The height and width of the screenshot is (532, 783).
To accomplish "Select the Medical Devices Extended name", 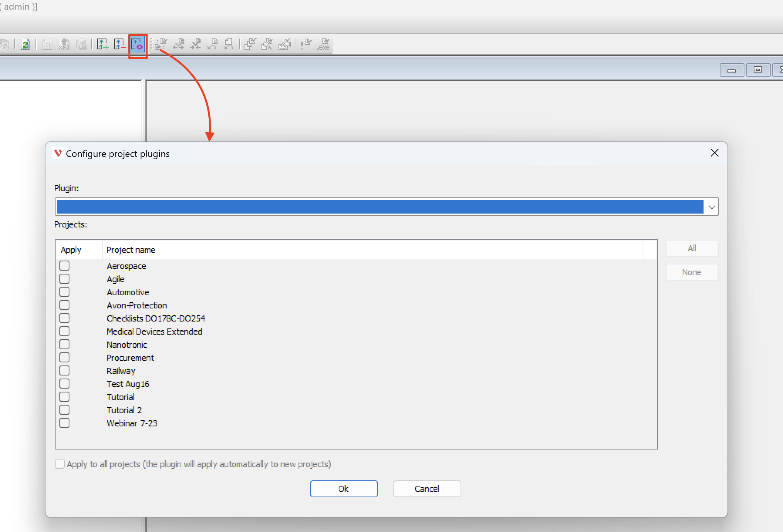I will pyautogui.click(x=155, y=332).
